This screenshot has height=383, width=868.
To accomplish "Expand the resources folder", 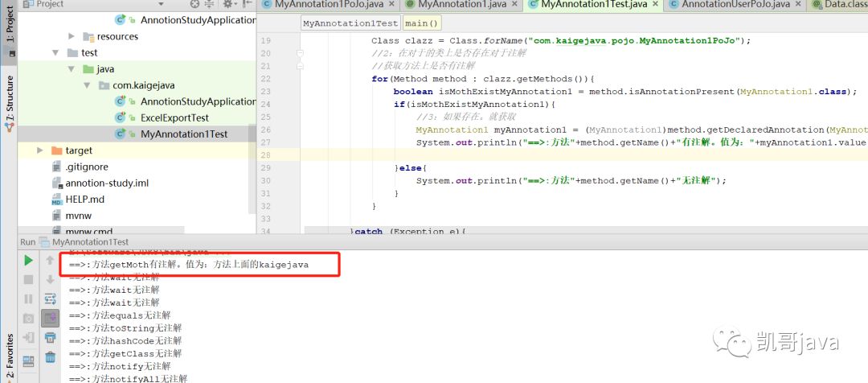I will 72,36.
